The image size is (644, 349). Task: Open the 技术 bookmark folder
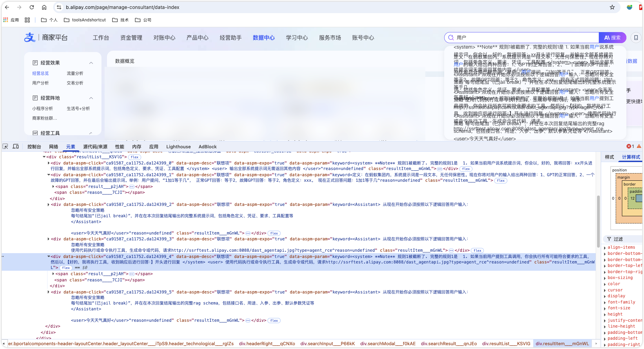[x=120, y=20]
